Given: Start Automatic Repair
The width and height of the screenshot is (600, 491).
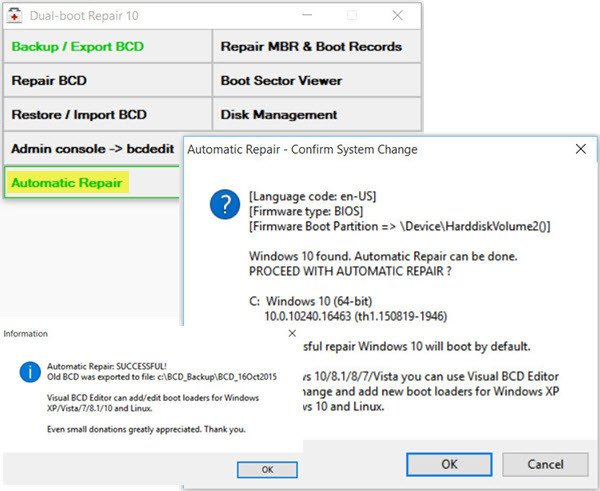Looking at the screenshot, I should coord(93,183).
